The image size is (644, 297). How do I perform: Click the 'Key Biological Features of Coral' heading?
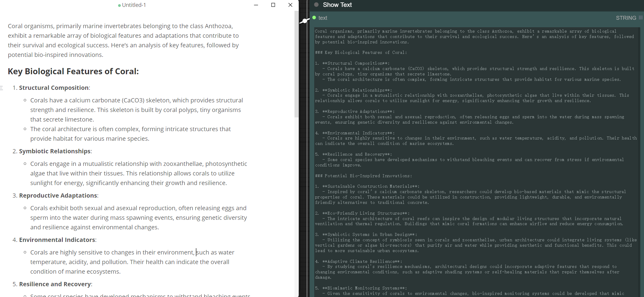[73, 71]
